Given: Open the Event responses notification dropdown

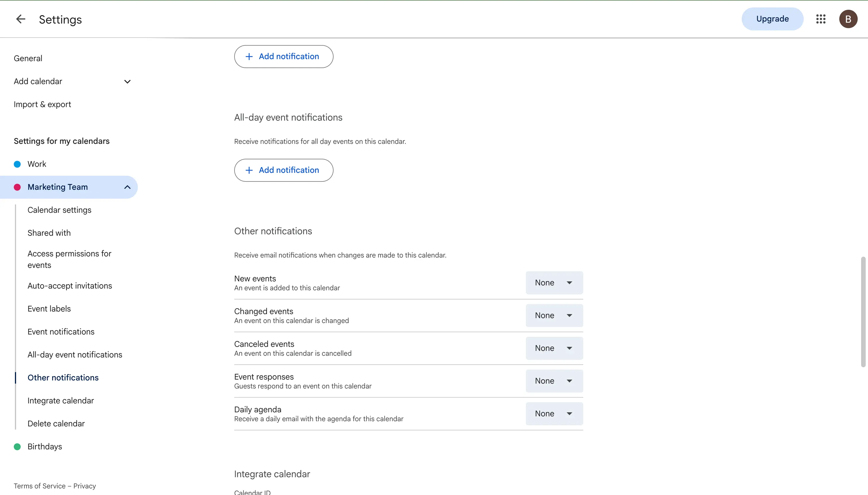Looking at the screenshot, I should (554, 381).
